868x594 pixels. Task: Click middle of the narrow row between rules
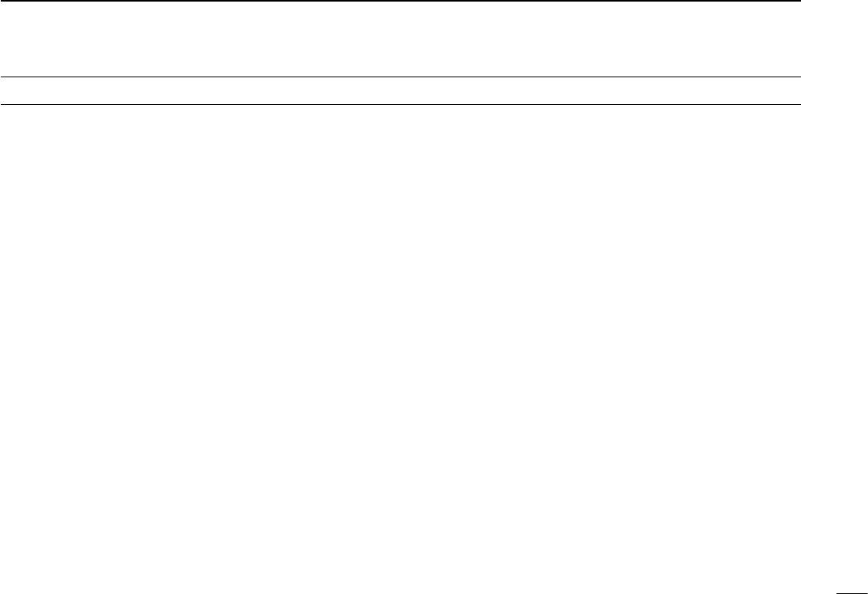pyautogui.click(x=400, y=91)
